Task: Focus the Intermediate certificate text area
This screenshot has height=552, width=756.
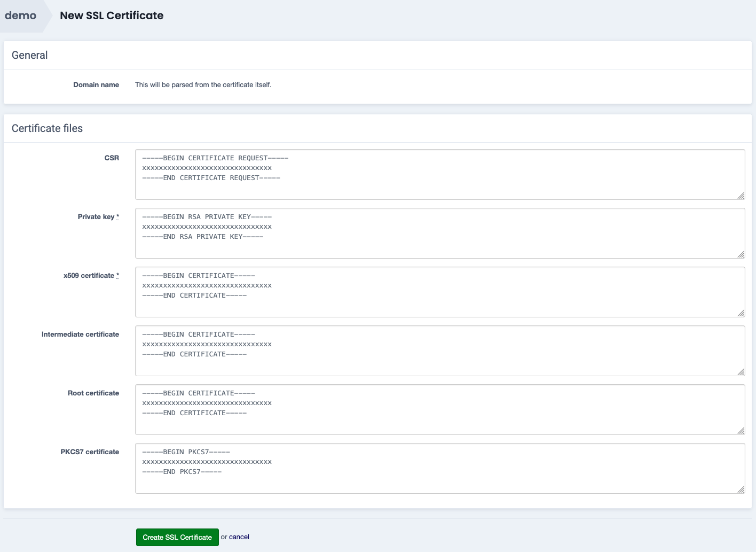Action: [439, 351]
